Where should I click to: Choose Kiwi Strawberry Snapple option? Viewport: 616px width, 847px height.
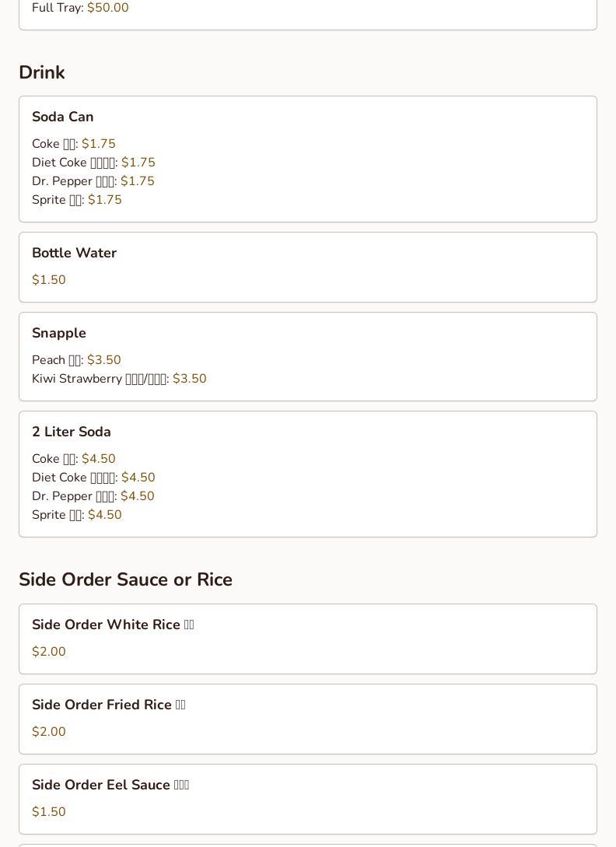[x=119, y=379]
